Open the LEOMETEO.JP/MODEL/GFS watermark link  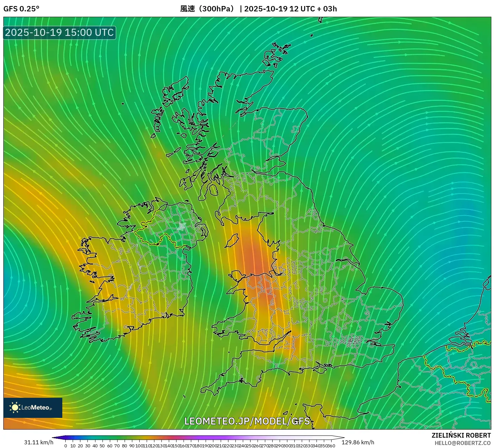pos(247,421)
